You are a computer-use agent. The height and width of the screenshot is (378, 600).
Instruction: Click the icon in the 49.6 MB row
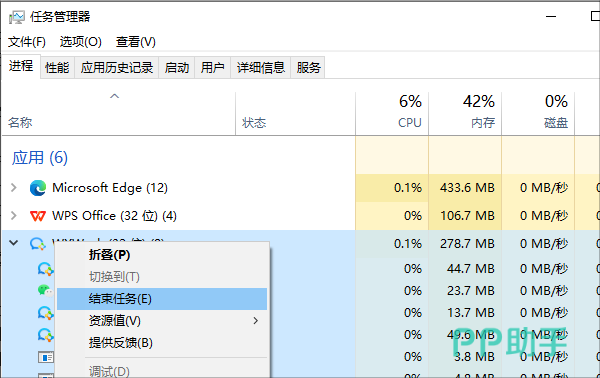point(46,335)
